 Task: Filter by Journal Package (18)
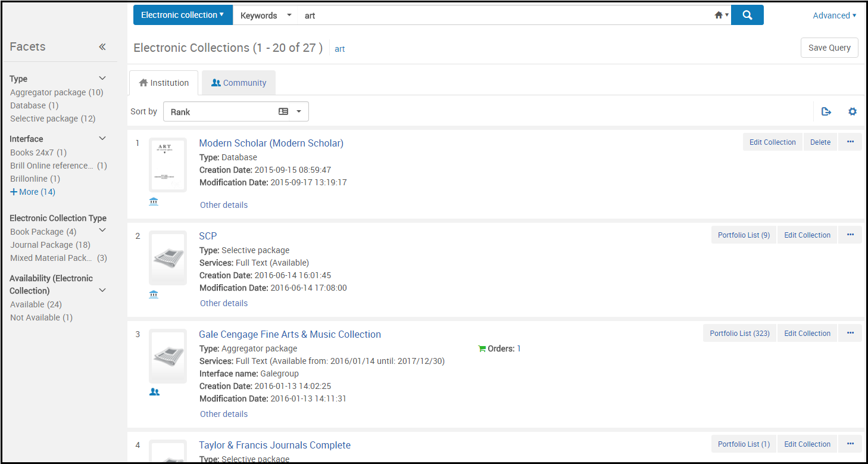(50, 245)
